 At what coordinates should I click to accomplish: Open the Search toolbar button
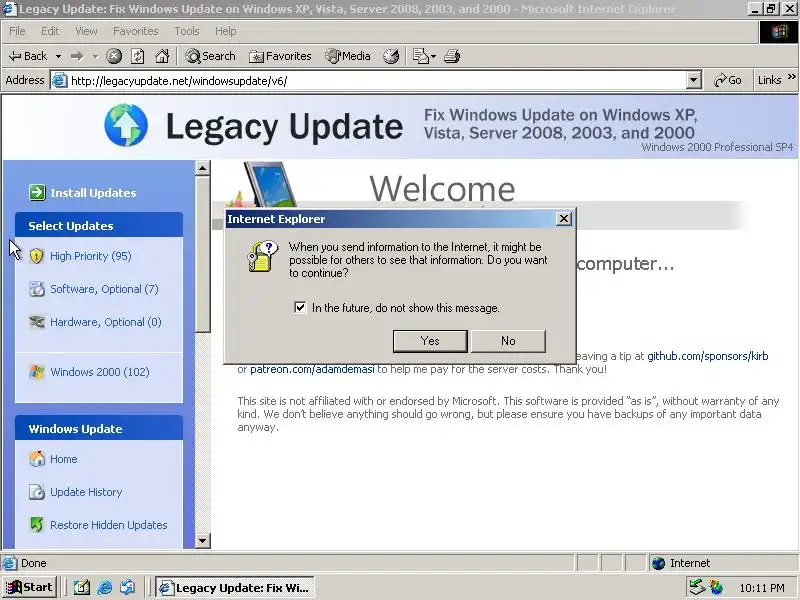coord(211,56)
